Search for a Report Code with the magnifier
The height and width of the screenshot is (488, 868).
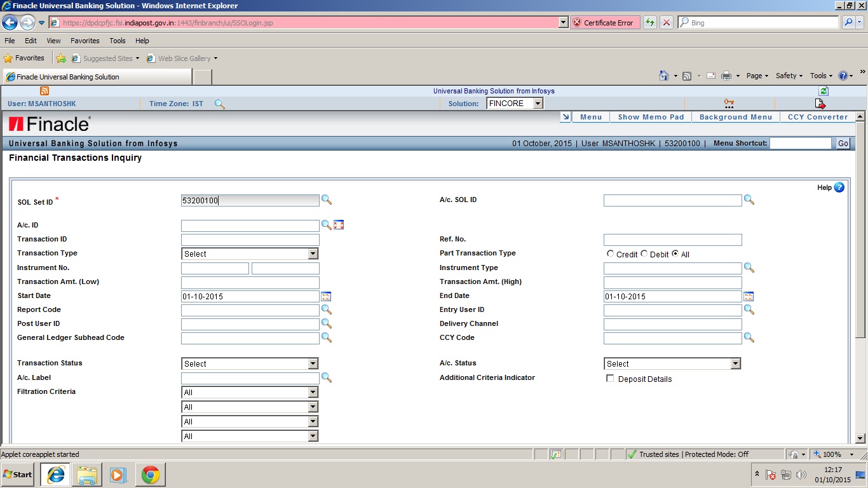pos(327,310)
